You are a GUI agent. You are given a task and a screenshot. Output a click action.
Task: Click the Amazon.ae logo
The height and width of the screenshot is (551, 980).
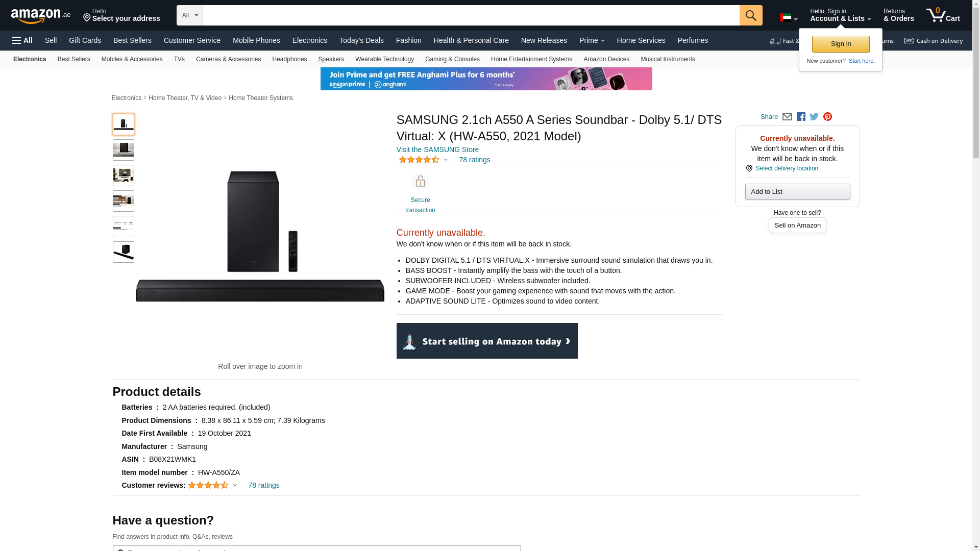tap(41, 16)
